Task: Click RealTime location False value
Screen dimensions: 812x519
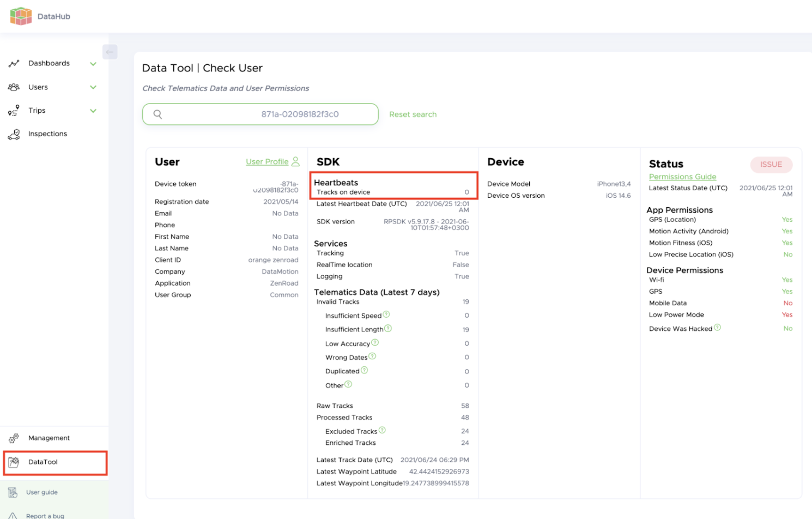Action: pyautogui.click(x=460, y=265)
